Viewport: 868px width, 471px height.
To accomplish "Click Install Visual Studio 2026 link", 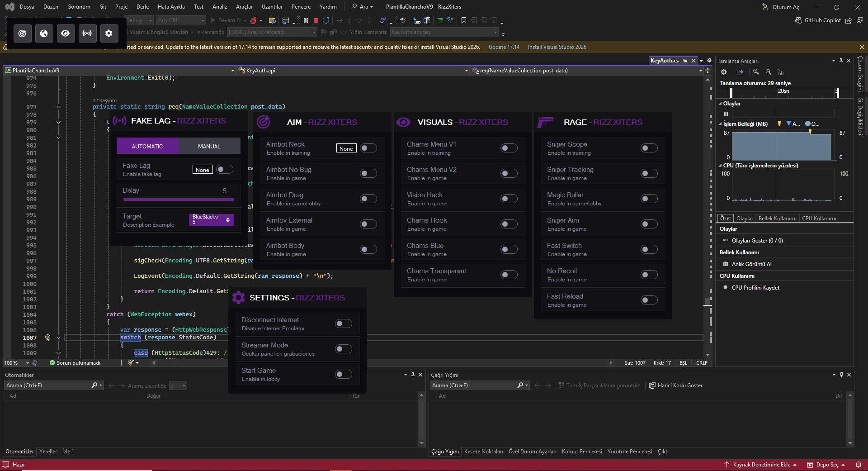I will (x=557, y=47).
